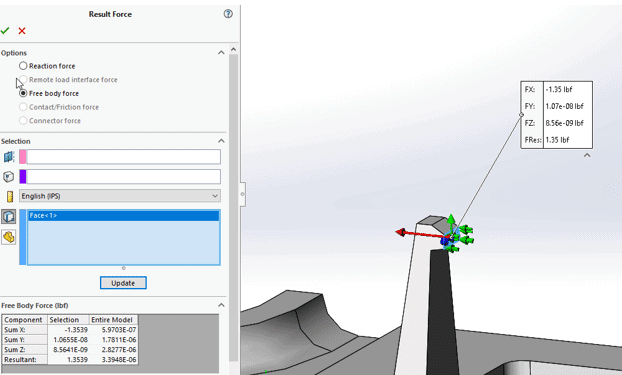Select Face<1> in the selection list

[123, 215]
